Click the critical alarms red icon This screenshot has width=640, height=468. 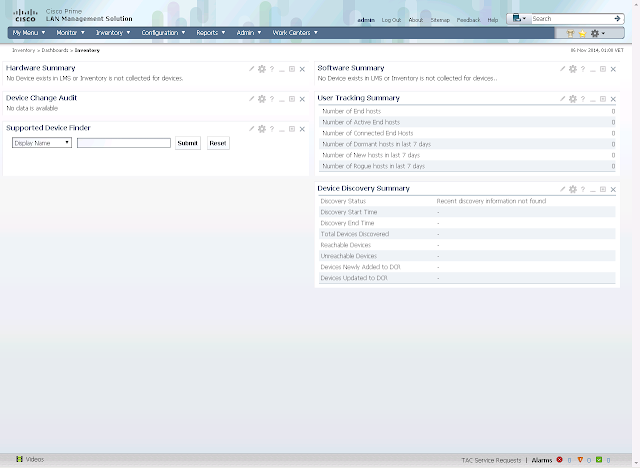[x=558, y=460]
